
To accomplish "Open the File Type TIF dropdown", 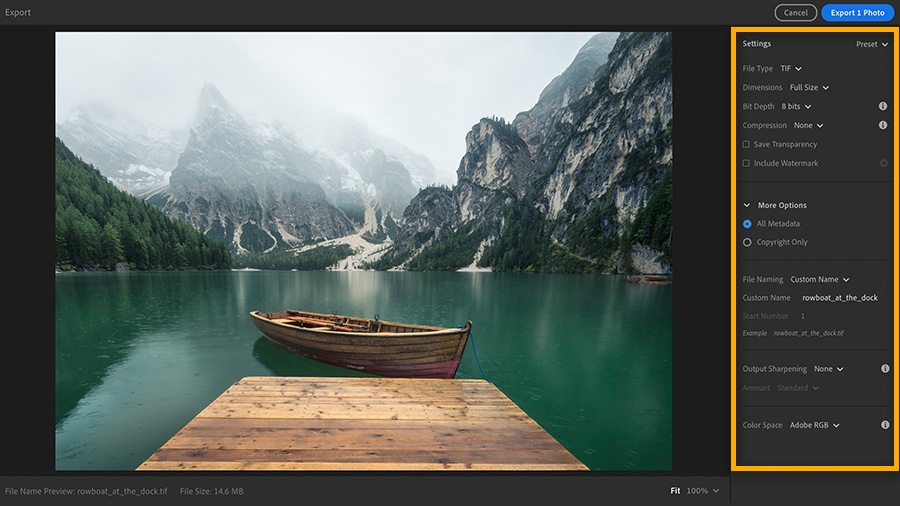I will (791, 68).
